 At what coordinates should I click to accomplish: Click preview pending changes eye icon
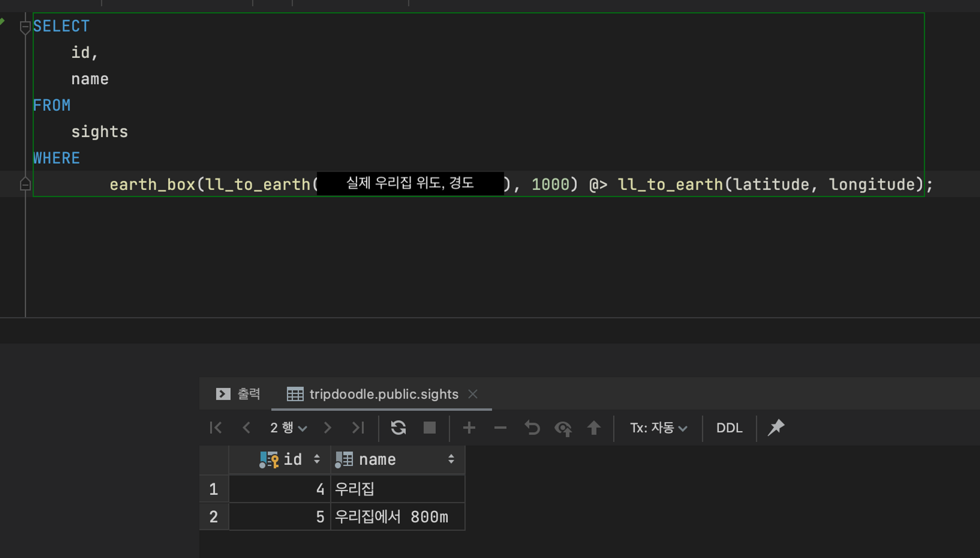coord(563,428)
